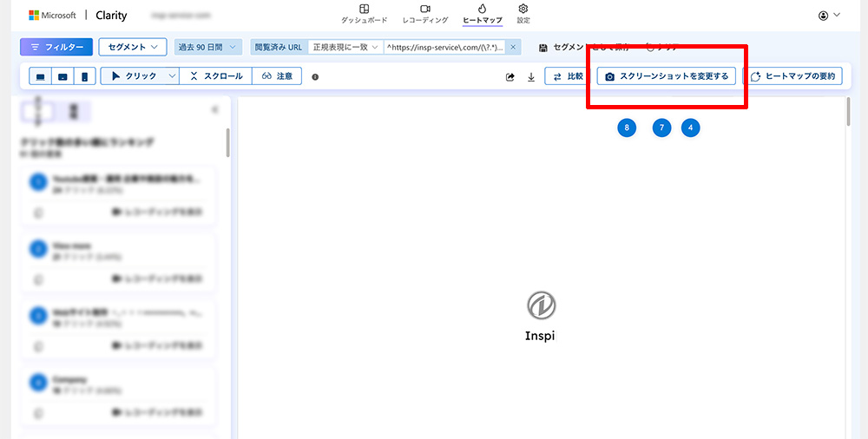Open the 過去 90 日間 date range dropdown

point(207,47)
